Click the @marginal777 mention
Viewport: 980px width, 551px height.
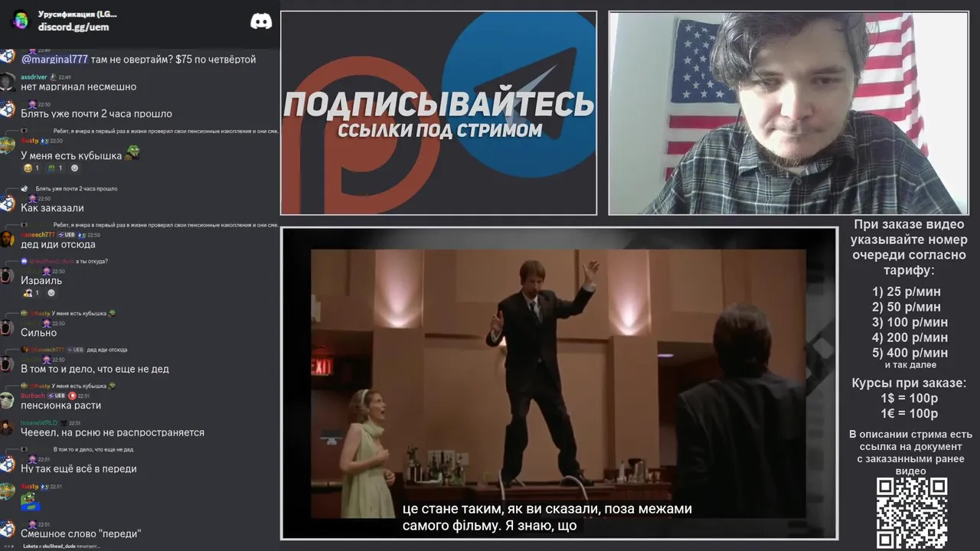(54, 59)
